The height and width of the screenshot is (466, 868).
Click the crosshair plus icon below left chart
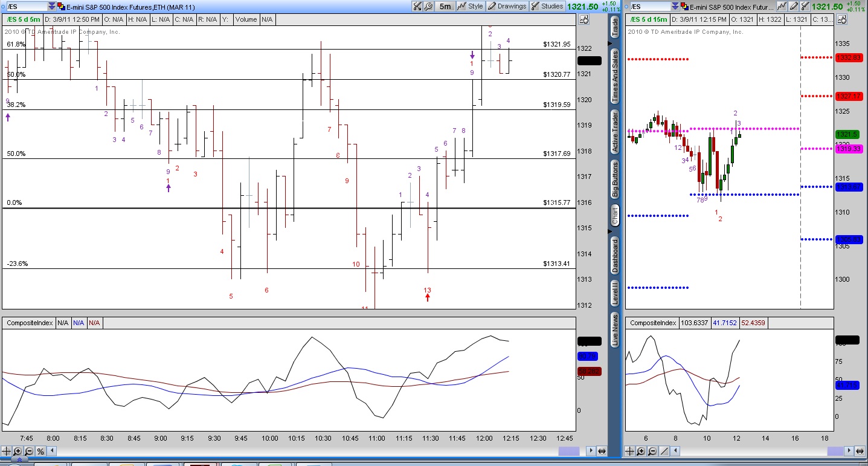point(7,451)
